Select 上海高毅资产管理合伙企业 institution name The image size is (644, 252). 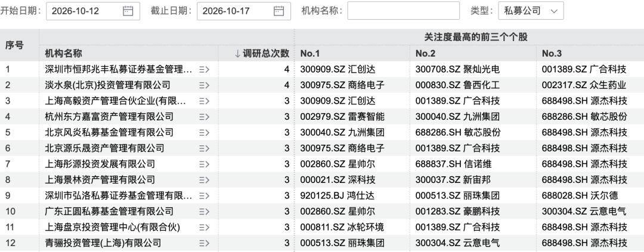pos(116,101)
